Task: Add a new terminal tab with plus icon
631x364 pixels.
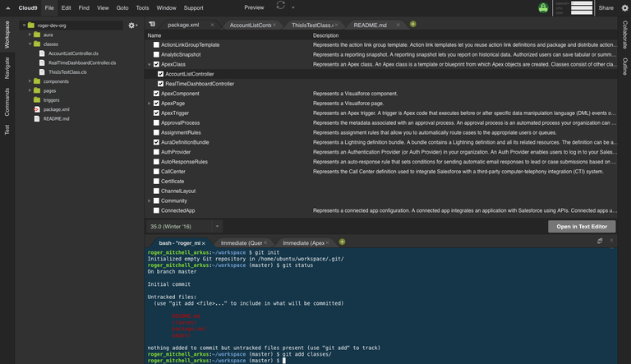Action: pos(343,242)
